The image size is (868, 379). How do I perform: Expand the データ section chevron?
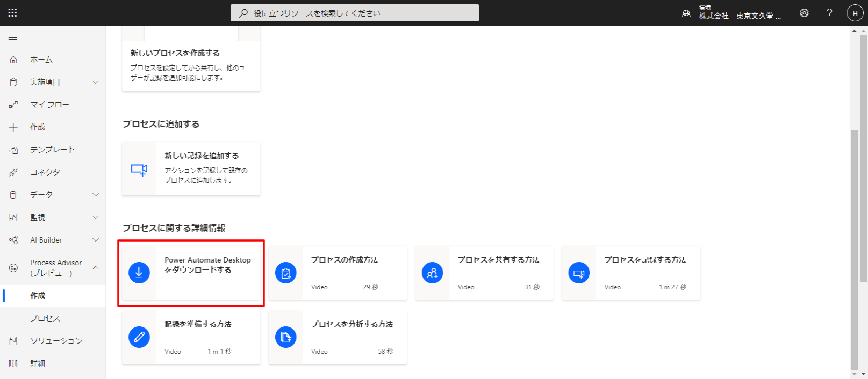(96, 195)
